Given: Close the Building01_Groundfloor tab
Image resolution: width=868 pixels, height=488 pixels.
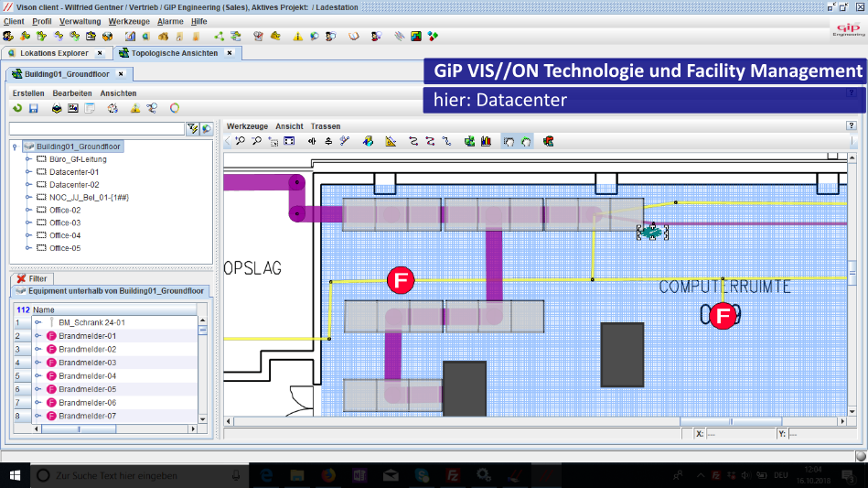Looking at the screenshot, I should point(121,73).
